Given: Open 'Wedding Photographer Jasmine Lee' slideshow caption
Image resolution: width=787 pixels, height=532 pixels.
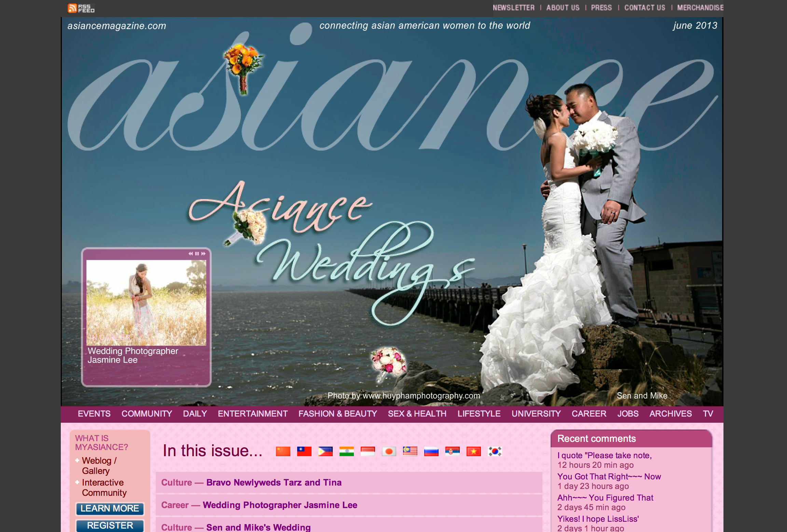Looking at the screenshot, I should tap(133, 355).
